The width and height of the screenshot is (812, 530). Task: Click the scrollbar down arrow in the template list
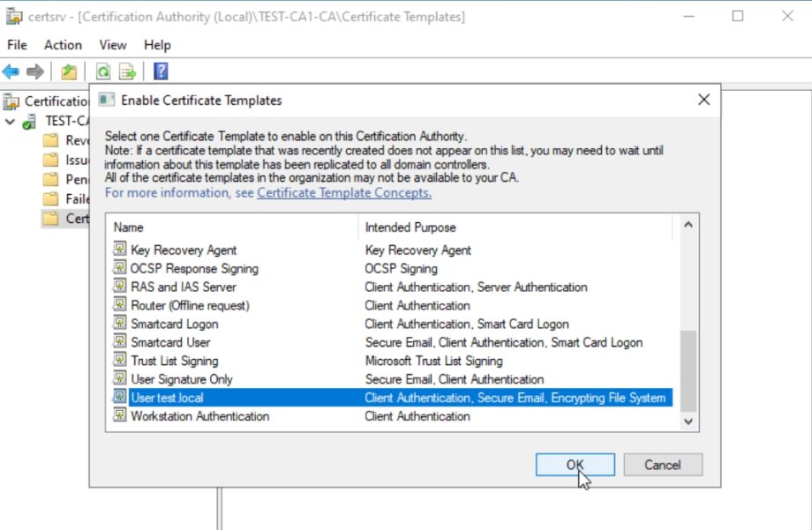688,422
